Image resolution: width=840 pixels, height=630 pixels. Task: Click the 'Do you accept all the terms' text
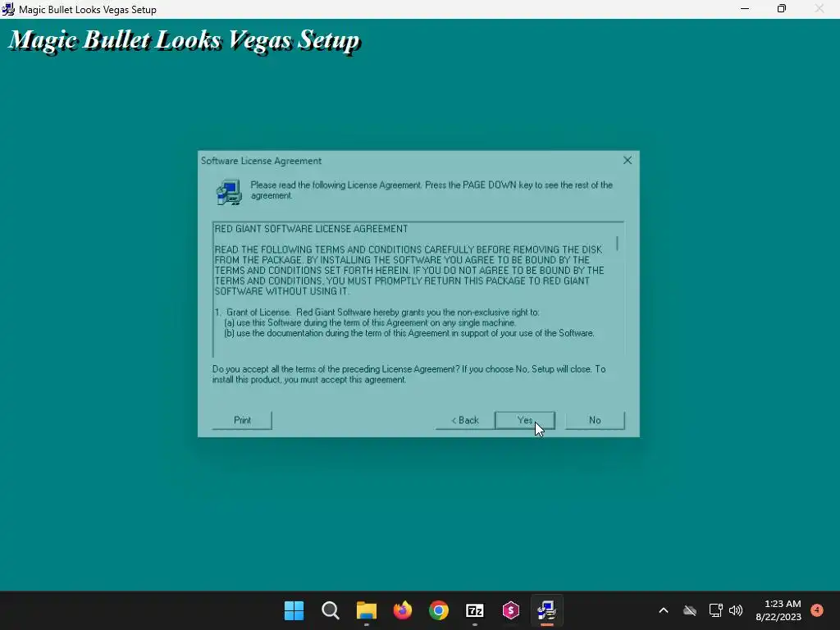coord(409,374)
